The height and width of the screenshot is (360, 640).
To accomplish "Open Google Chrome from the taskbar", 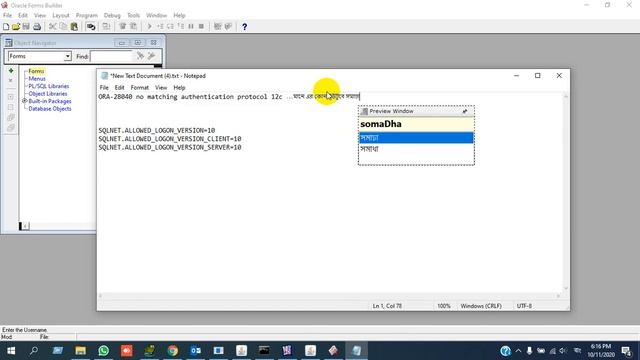I will (172, 351).
